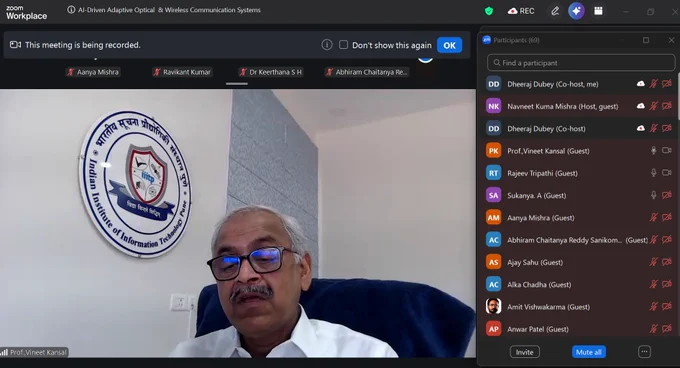Toggle microphone for Prof.Vineet Kansal
This screenshot has height=368, width=680.
pos(654,150)
